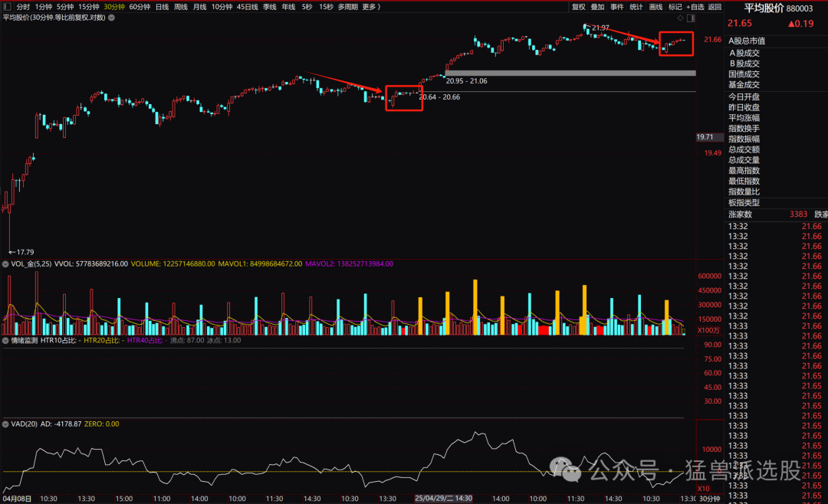Switch to 分时 intraday view

coord(23,7)
